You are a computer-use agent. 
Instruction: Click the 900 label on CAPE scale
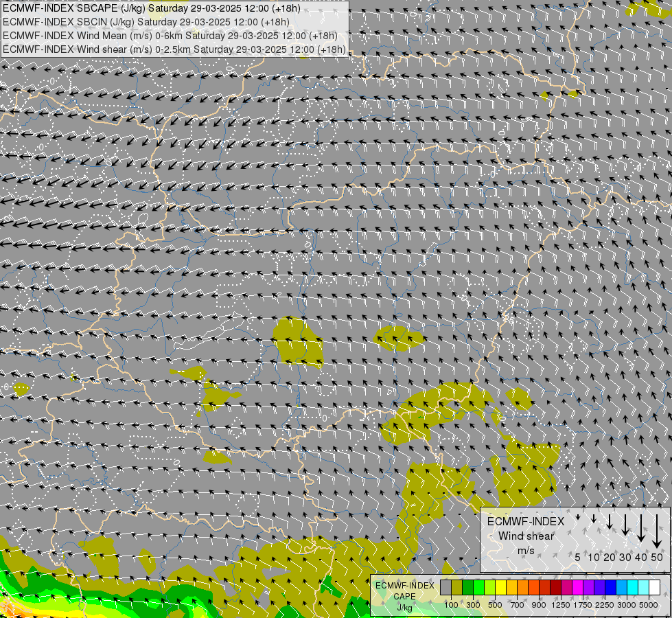coord(539,605)
